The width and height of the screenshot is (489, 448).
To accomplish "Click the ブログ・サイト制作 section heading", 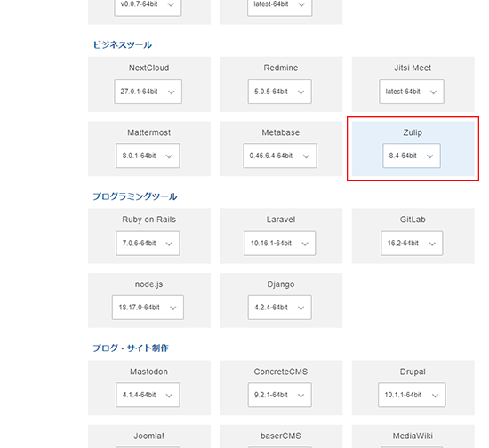I will click(x=131, y=348).
